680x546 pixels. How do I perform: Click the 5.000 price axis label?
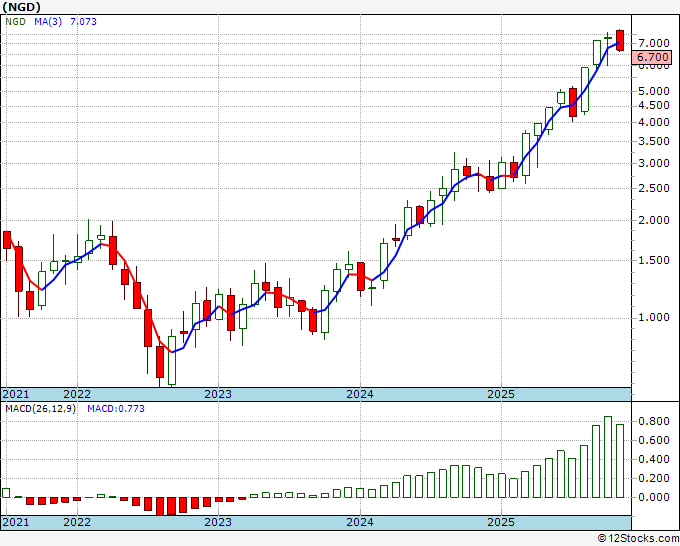pyautogui.click(x=654, y=92)
